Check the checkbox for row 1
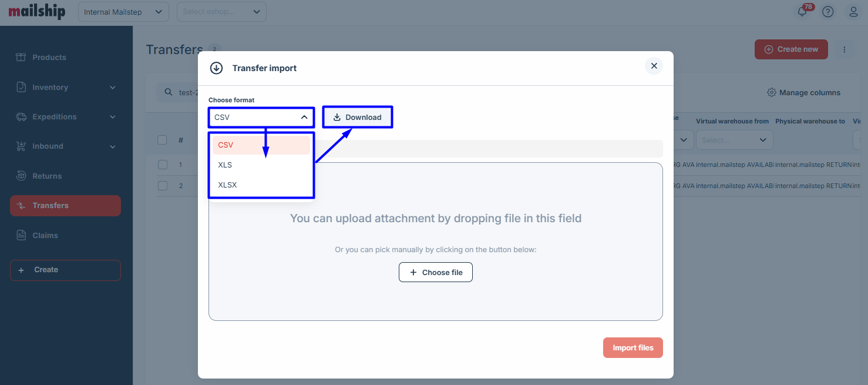 163,165
